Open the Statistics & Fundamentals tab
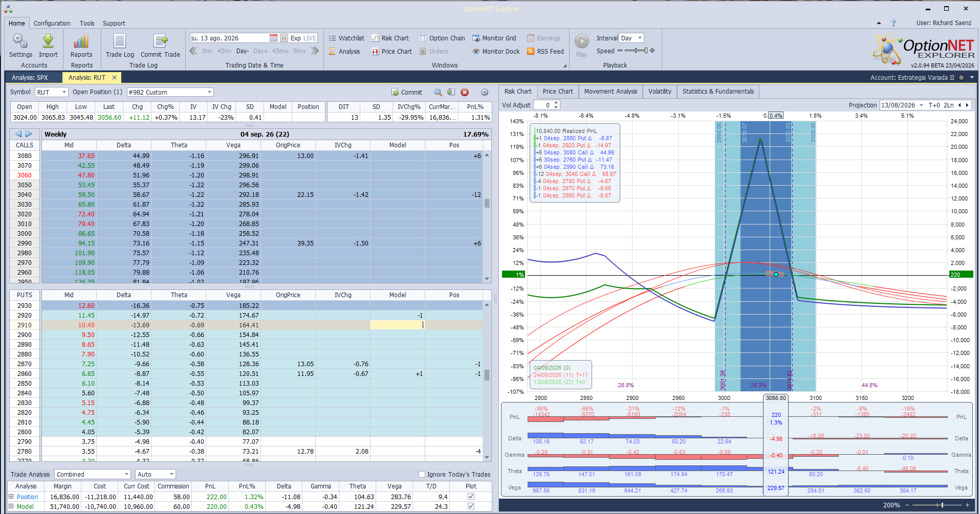The width and height of the screenshot is (980, 514). [x=718, y=92]
